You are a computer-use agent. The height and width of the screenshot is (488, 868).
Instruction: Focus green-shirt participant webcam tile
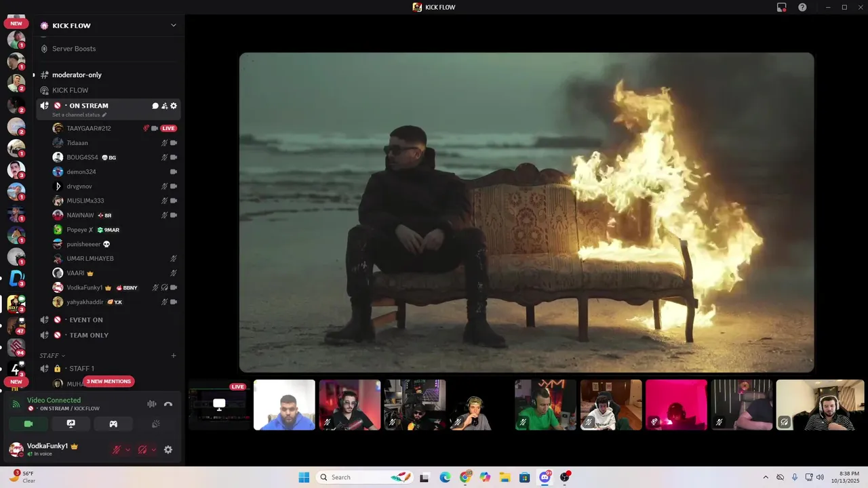click(x=545, y=405)
